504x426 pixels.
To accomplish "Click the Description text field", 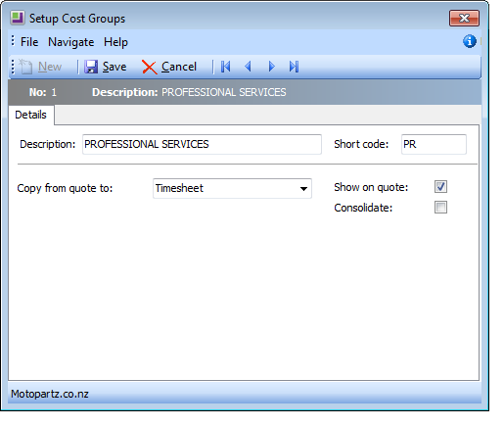I will point(202,144).
